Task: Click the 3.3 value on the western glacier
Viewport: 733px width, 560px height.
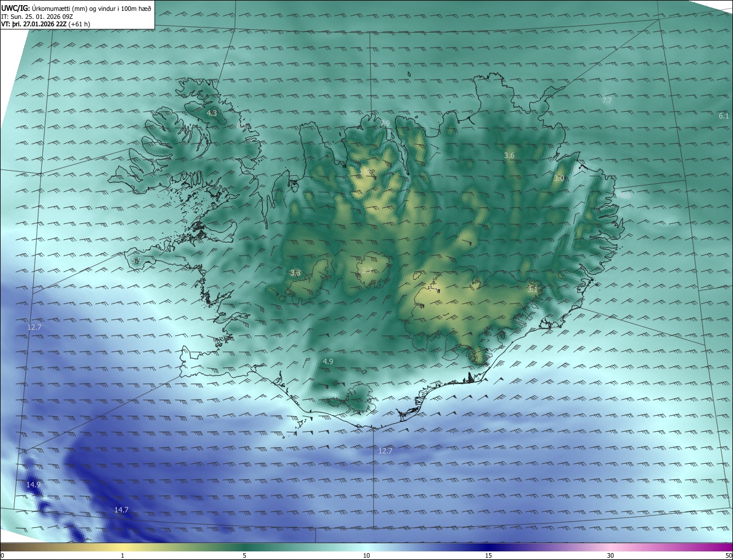Action: pyautogui.click(x=295, y=273)
